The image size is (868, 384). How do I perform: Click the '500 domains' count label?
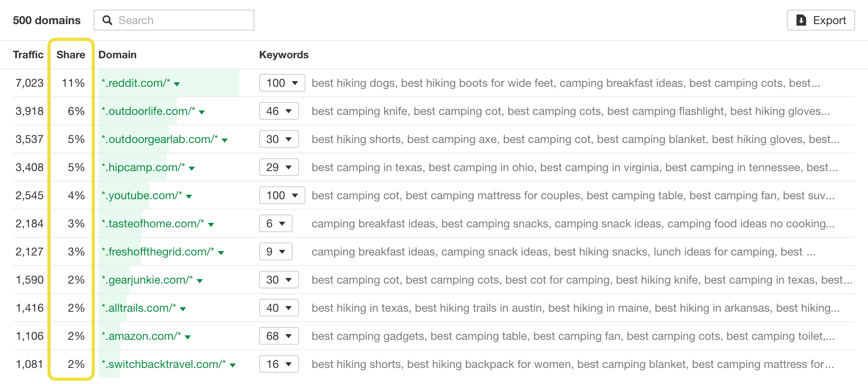tap(47, 20)
